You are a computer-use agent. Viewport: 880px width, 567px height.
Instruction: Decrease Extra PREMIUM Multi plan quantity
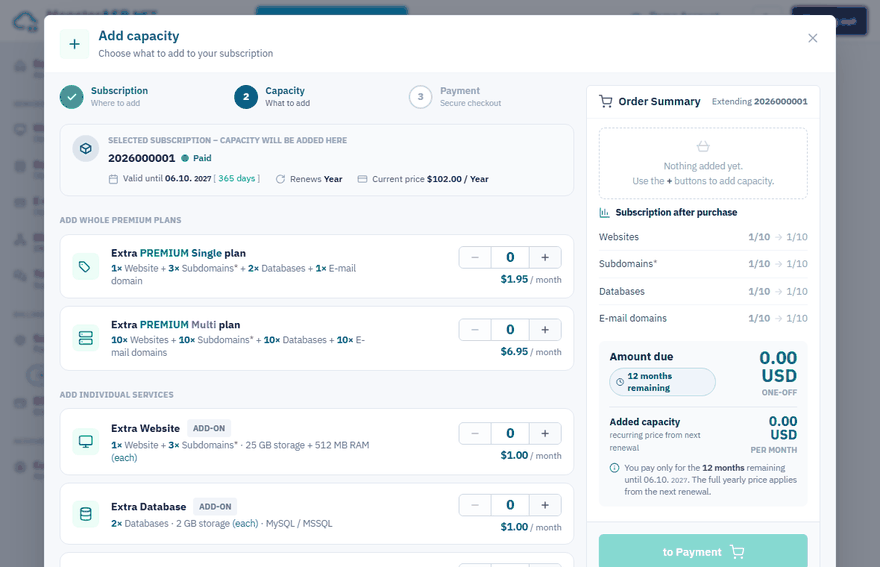pyautogui.click(x=475, y=330)
